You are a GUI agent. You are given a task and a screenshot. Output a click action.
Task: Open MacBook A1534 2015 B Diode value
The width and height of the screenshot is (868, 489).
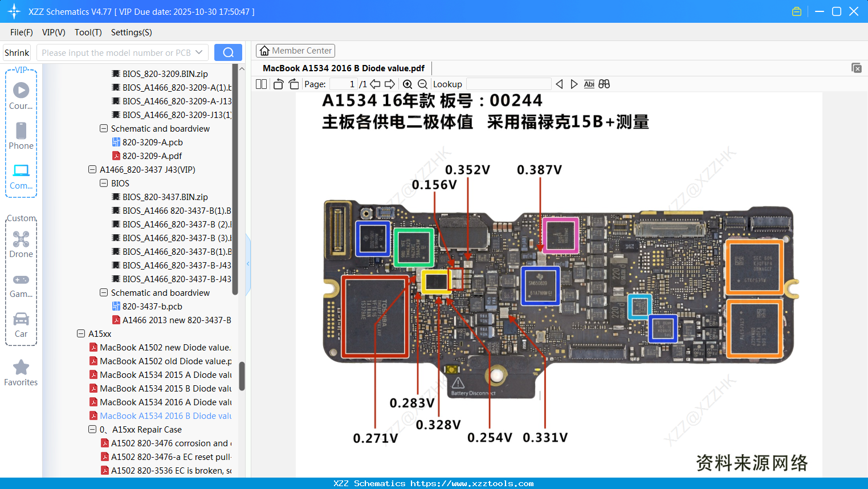click(x=160, y=388)
